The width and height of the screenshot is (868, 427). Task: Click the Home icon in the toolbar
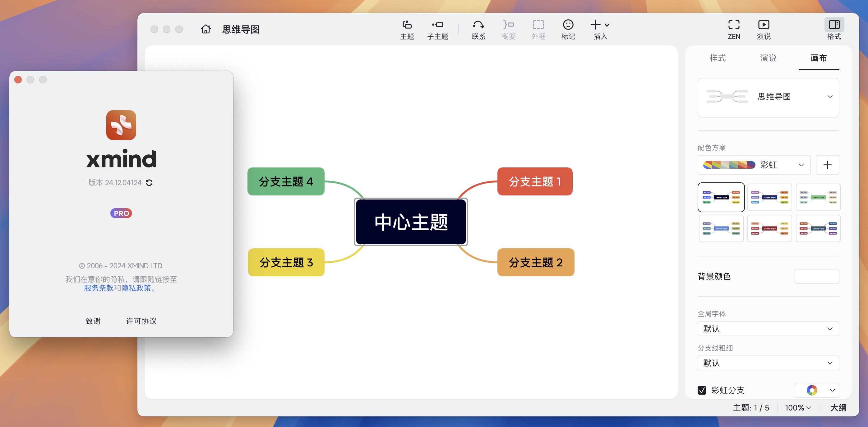205,29
